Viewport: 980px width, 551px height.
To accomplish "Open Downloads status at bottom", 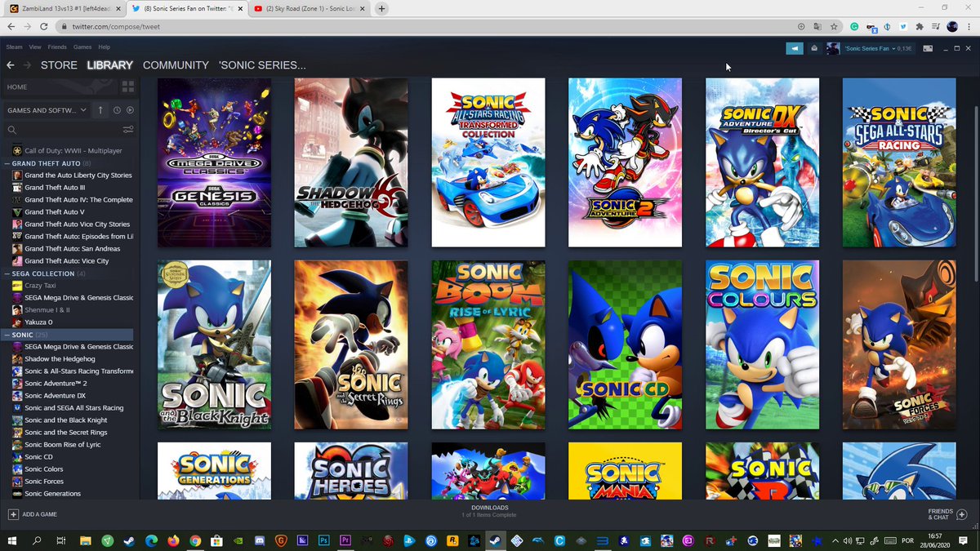I will 489,511.
